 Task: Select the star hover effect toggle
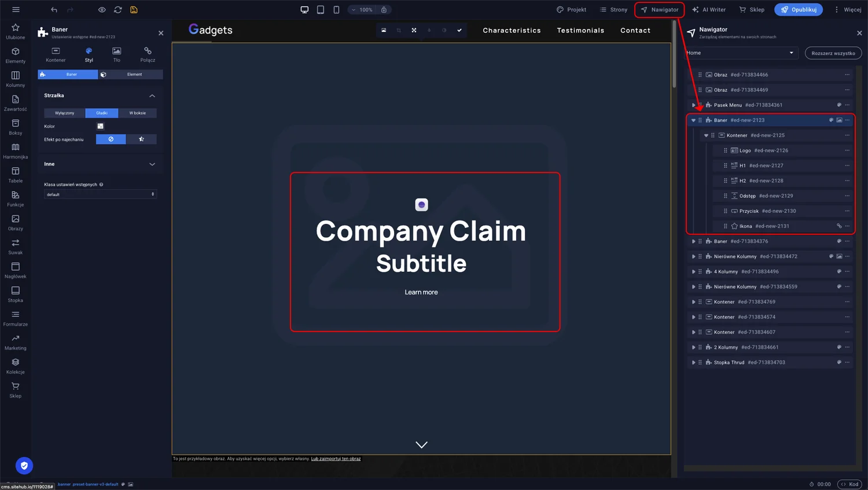tap(142, 139)
